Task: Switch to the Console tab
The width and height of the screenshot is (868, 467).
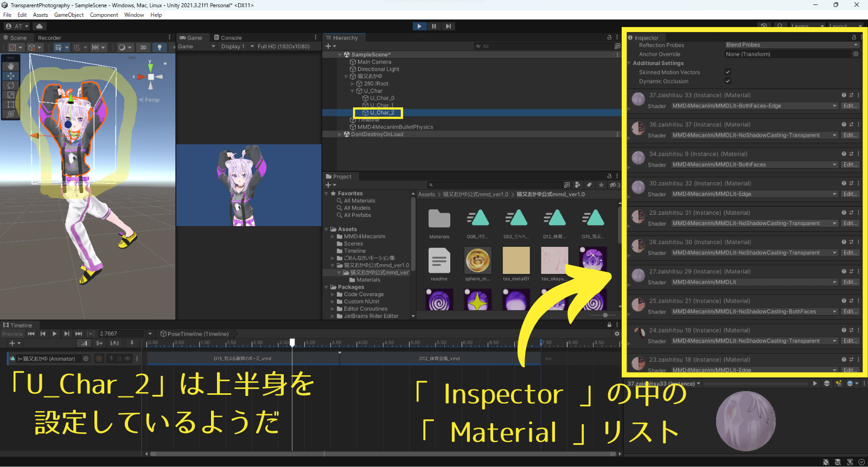Action: (228, 38)
